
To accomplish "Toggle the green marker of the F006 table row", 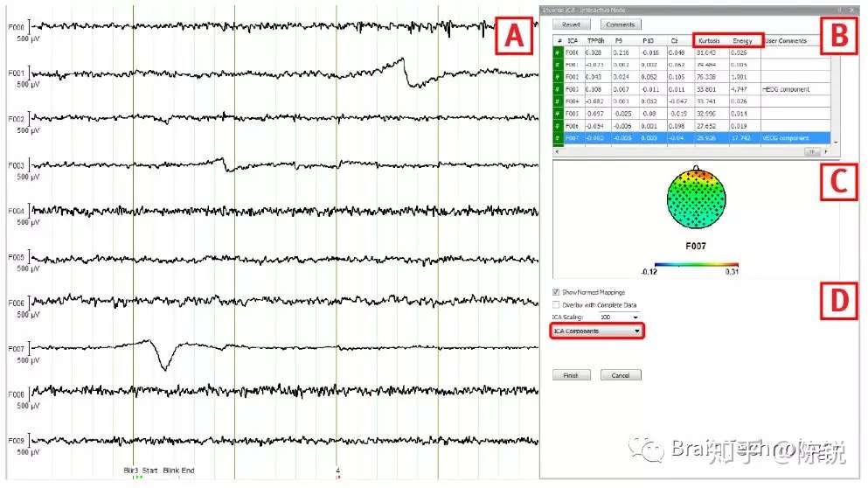I will tap(558, 126).
